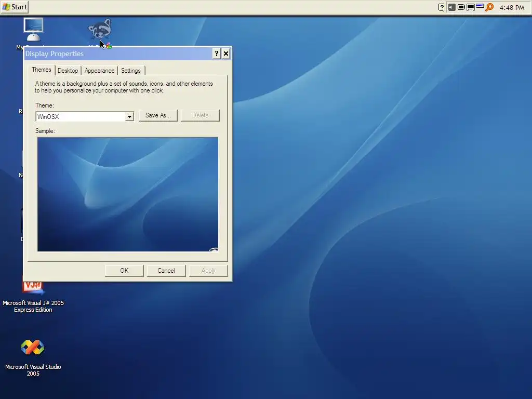
Task: Click the Display Properties help button
Action: coord(217,54)
